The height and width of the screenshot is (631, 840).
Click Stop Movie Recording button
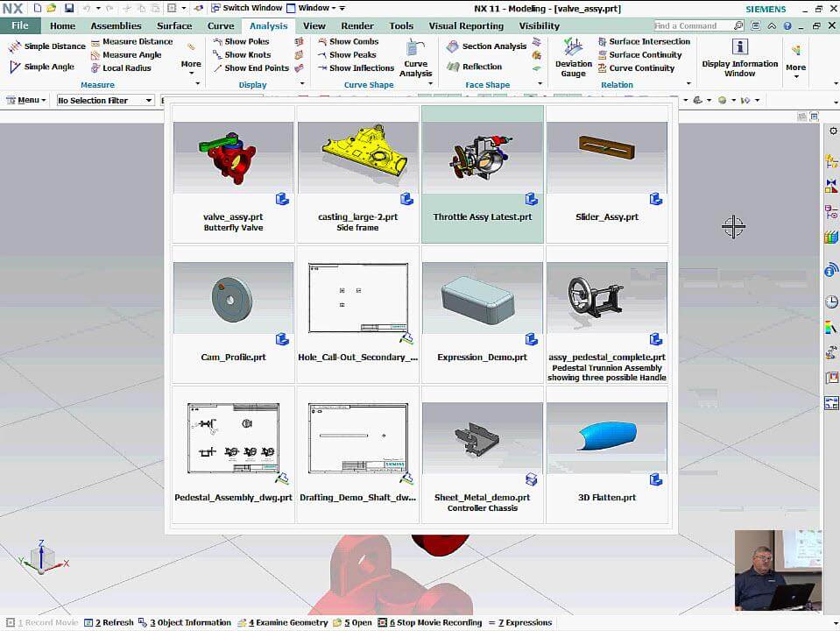(x=430, y=622)
